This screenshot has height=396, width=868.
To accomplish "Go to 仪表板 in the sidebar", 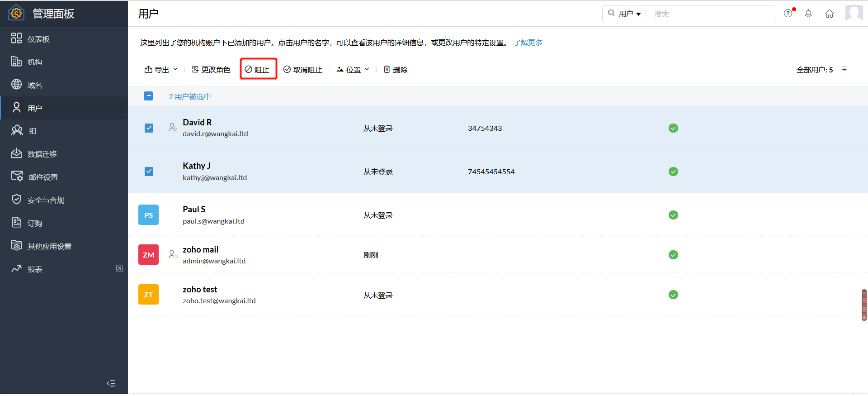I will 38,39.
